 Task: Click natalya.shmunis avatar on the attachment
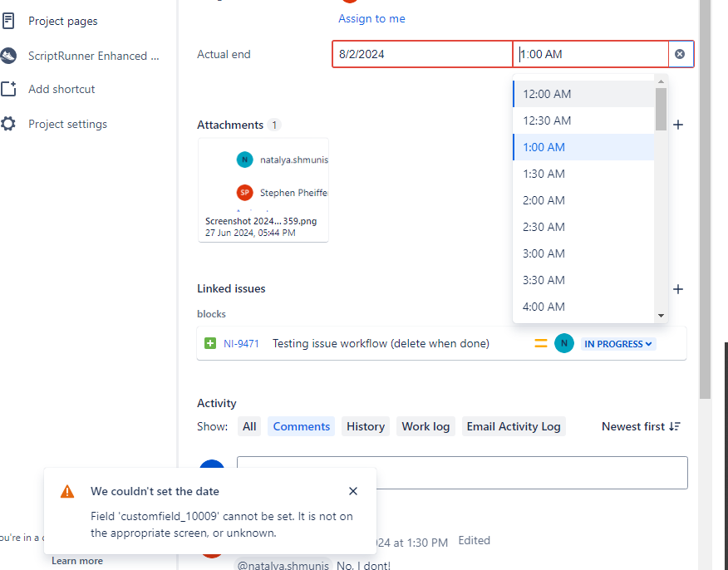[x=244, y=159]
